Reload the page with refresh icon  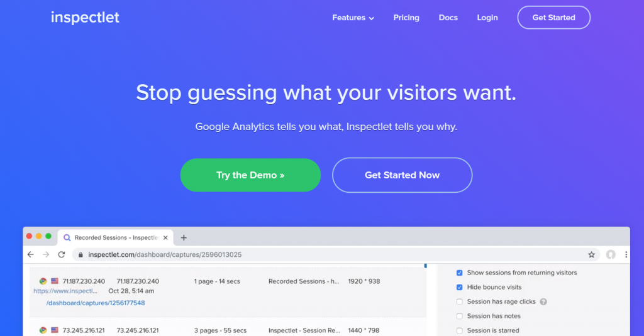(x=62, y=254)
